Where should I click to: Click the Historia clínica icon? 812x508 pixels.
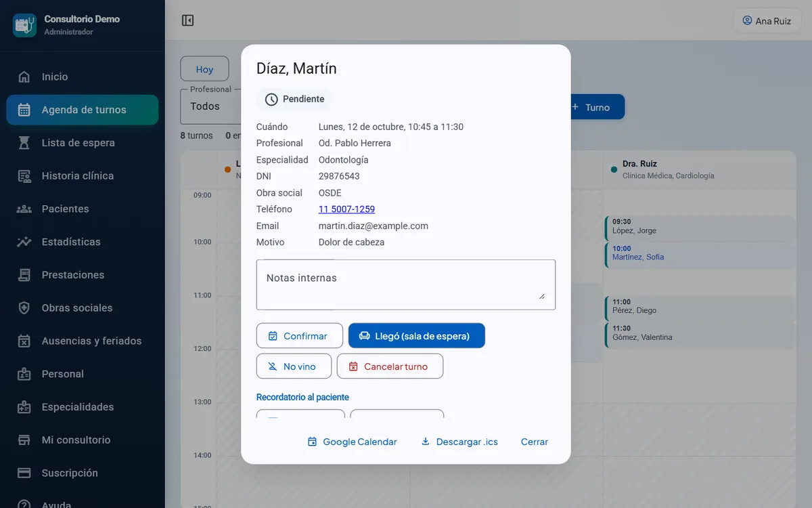[x=24, y=176]
